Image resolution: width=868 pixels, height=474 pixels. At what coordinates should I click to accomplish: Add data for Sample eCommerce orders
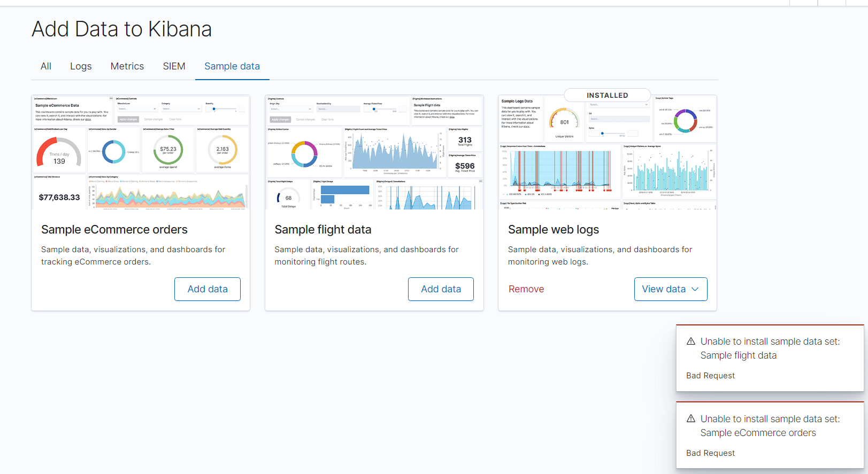(208, 289)
